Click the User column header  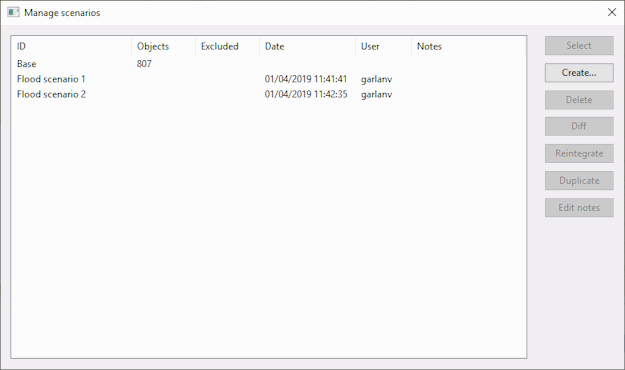383,46
